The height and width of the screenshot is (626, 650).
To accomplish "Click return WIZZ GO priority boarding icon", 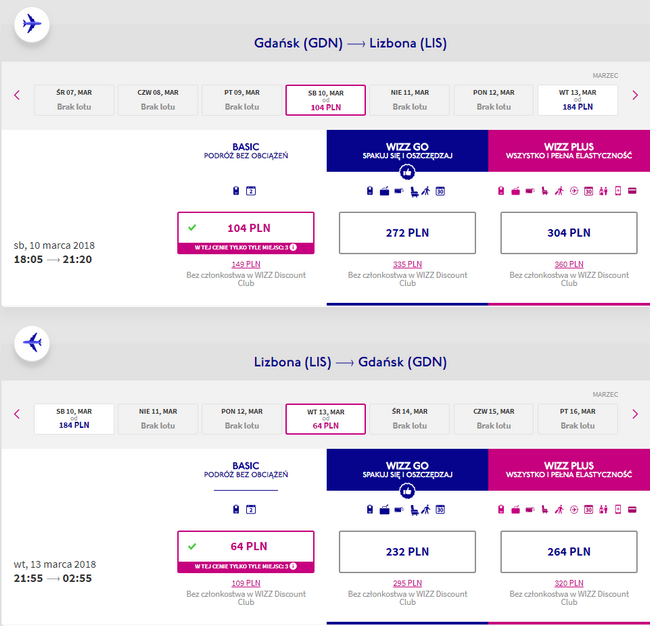I will (x=426, y=510).
